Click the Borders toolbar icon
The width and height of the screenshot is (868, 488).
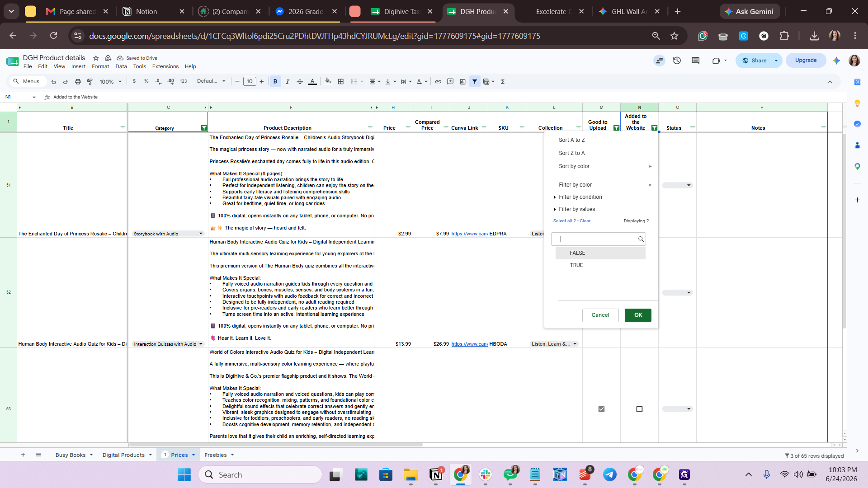tap(341, 82)
